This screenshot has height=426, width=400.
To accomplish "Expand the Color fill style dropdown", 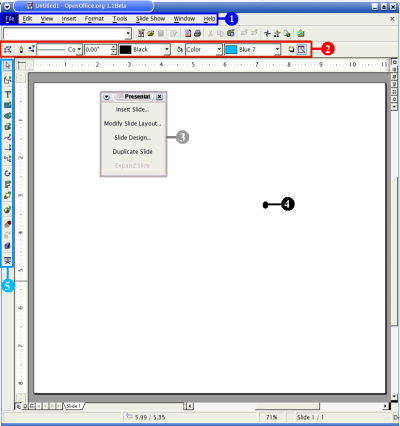I will [x=219, y=50].
